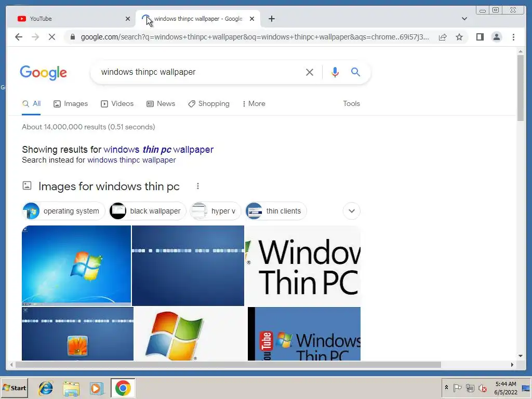Click the horizontal scrollbar thumb
The width and height of the screenshot is (532, 399).
(228, 365)
